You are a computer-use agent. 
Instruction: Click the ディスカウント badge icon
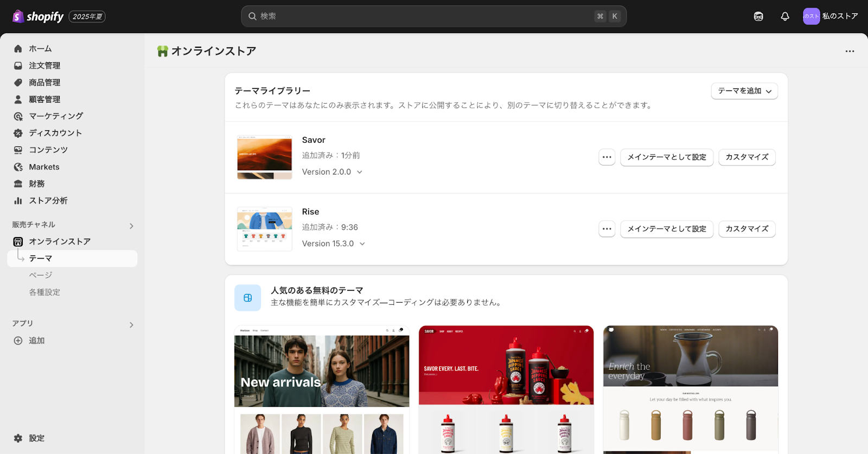coord(18,133)
